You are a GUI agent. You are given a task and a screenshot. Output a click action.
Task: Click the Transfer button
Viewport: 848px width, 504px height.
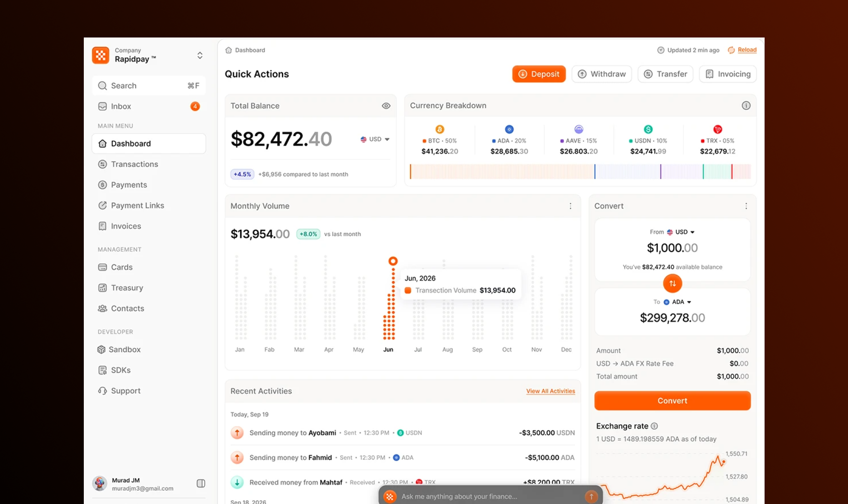coord(665,74)
